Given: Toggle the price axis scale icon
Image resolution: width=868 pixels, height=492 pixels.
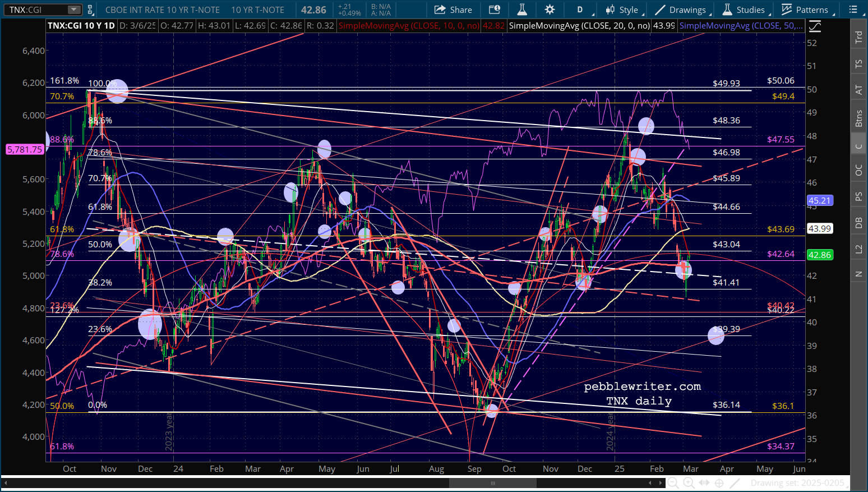Looking at the screenshot, I should click(815, 26).
